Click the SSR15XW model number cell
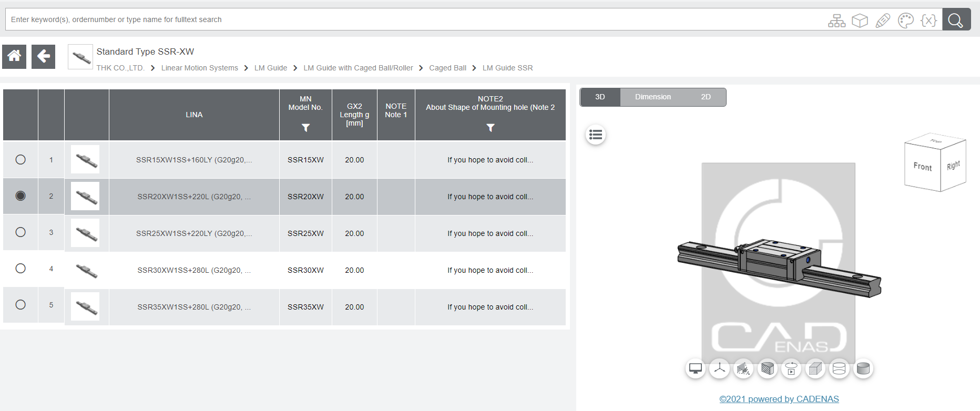The width and height of the screenshot is (980, 411). click(x=305, y=160)
